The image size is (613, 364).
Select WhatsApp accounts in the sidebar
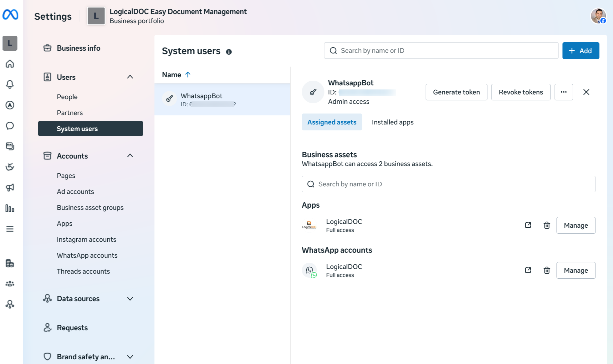(x=87, y=255)
